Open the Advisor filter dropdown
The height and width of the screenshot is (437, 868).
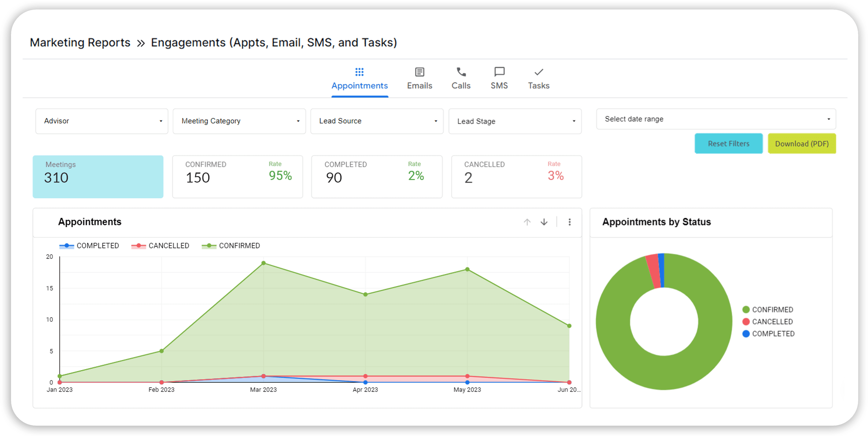tap(102, 121)
